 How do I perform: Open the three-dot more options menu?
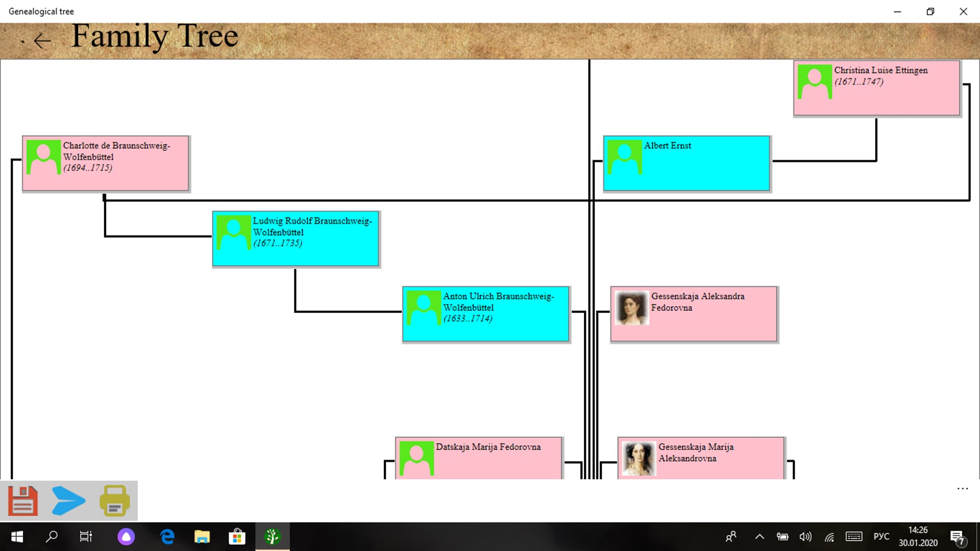[x=962, y=489]
